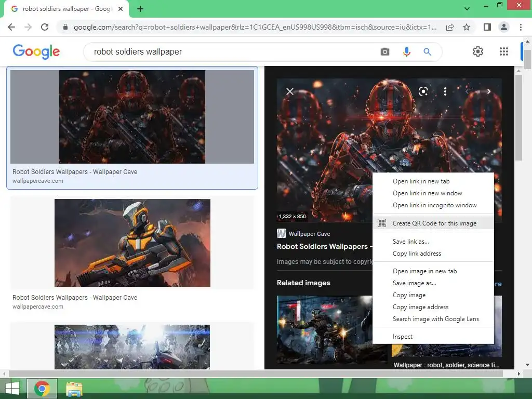Search by image with the camera icon
Viewport: 532px width, 399px height.
(x=385, y=52)
